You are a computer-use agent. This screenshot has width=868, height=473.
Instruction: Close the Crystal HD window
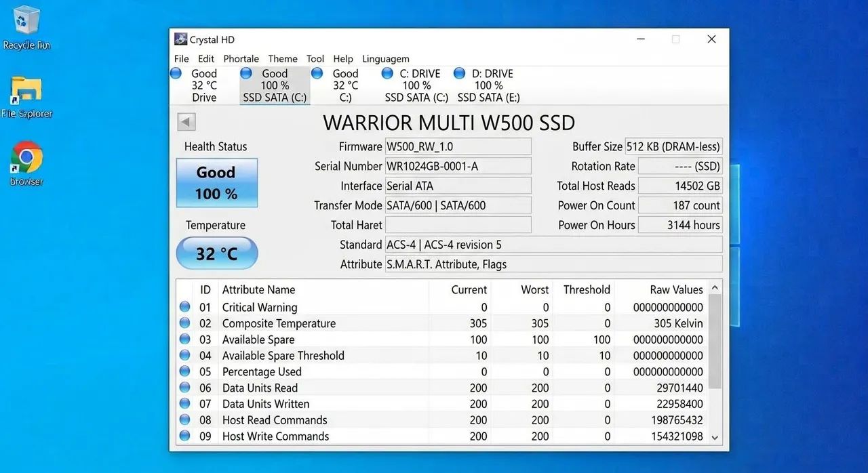point(711,39)
